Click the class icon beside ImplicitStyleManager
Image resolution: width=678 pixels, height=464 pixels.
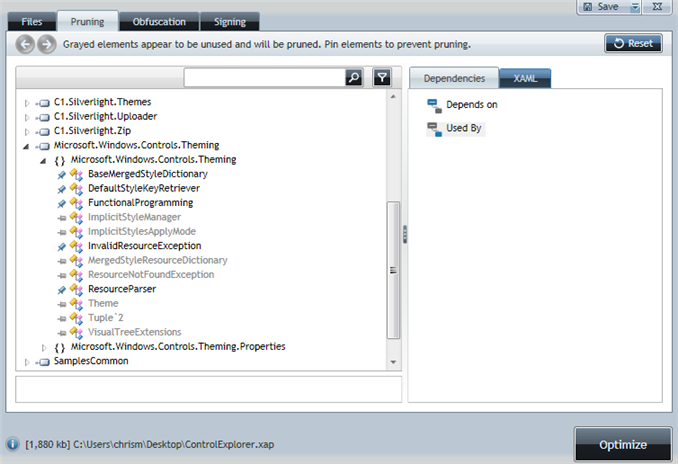(x=76, y=218)
